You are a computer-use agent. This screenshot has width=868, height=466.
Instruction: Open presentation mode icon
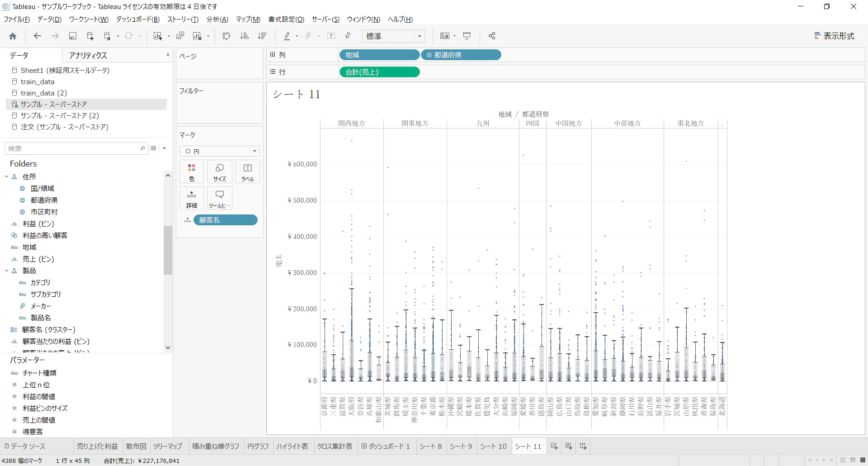[467, 36]
